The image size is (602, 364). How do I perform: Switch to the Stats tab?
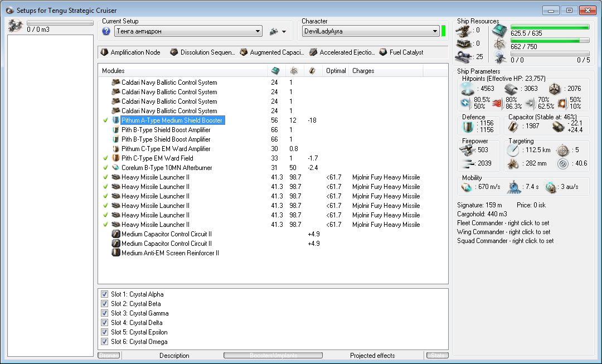(438, 356)
